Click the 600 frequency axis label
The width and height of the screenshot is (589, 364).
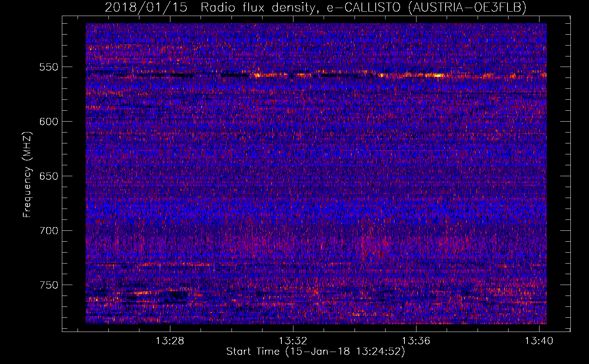point(48,122)
